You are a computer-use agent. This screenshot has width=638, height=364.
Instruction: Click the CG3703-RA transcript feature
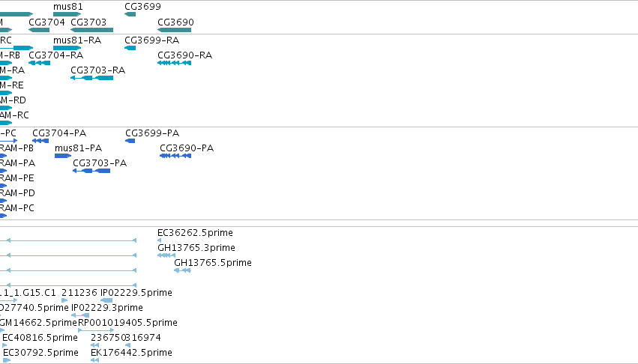[x=92, y=78]
